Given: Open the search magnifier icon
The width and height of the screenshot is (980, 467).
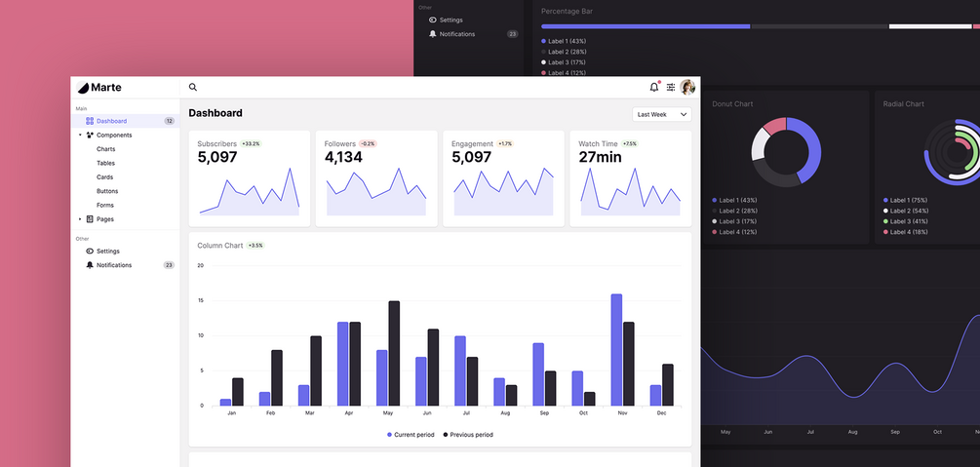Looking at the screenshot, I should click(192, 88).
